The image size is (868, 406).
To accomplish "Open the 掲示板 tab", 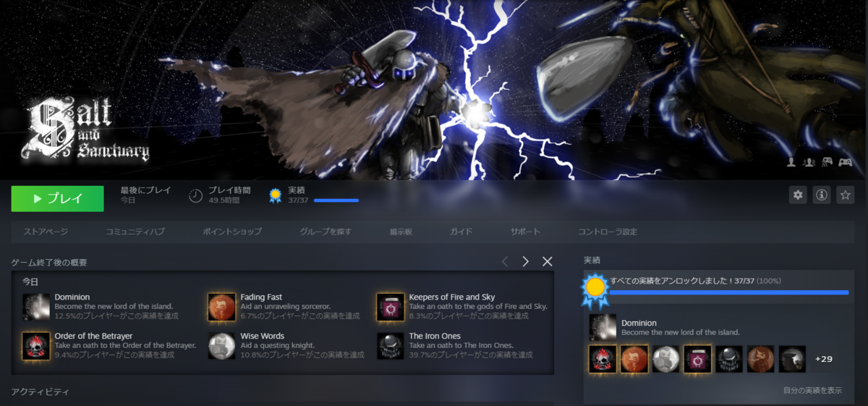I will tap(401, 232).
